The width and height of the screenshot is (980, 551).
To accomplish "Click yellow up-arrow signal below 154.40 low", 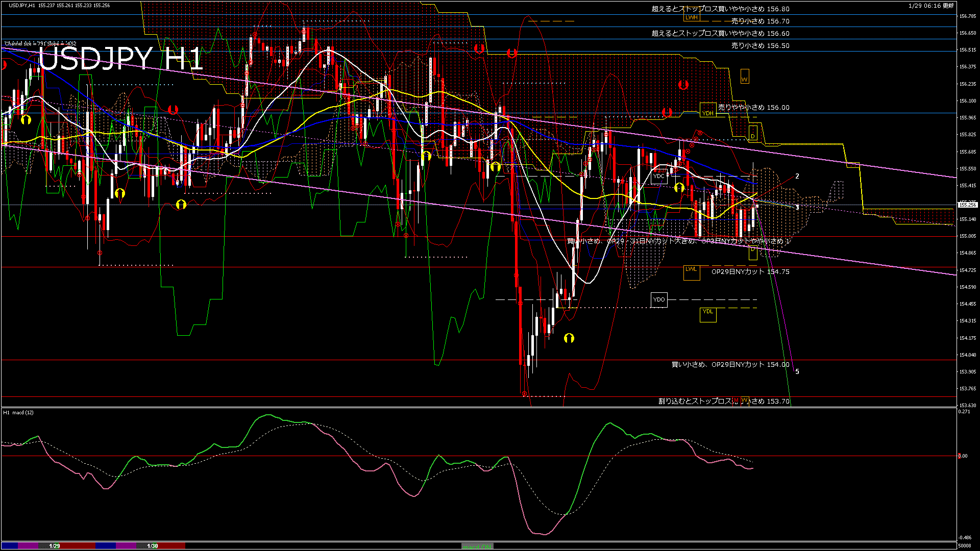I will [x=569, y=338].
